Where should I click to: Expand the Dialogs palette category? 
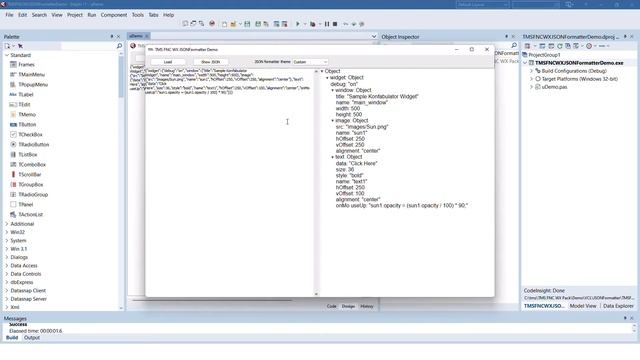[7, 258]
